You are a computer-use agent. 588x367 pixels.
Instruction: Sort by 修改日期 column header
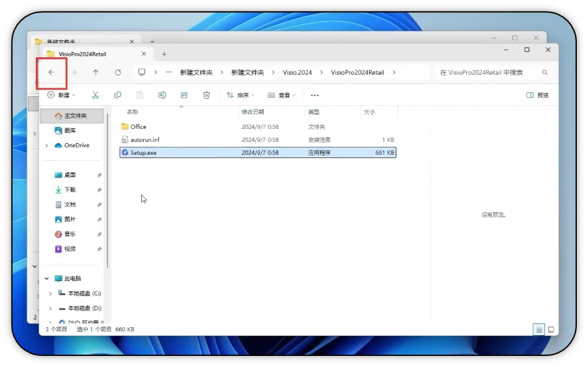pos(253,112)
